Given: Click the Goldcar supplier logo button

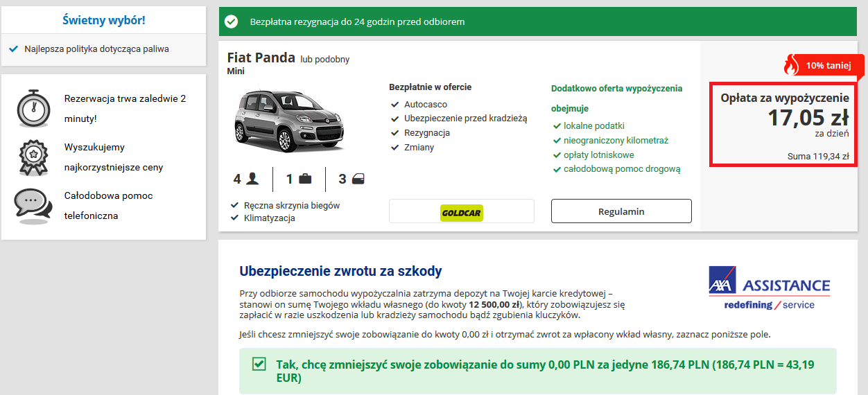Looking at the screenshot, I should pyautogui.click(x=462, y=211).
